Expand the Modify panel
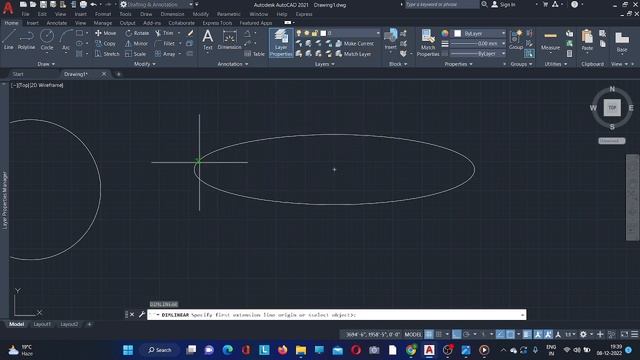Screen dimensions: 640x360 tap(144, 64)
